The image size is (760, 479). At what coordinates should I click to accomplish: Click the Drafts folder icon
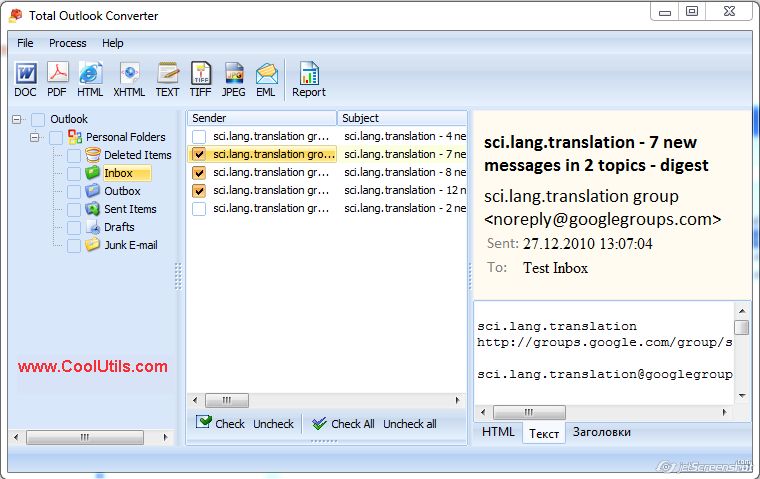click(93, 227)
